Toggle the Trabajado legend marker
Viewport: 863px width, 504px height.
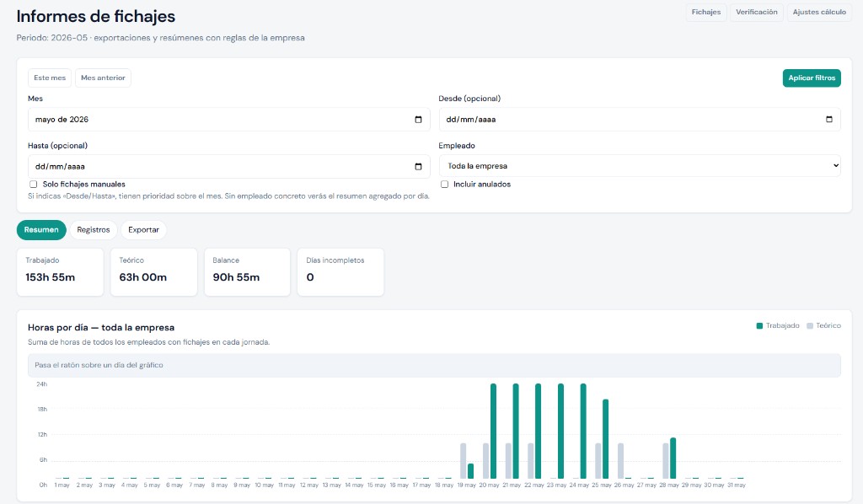pos(759,325)
